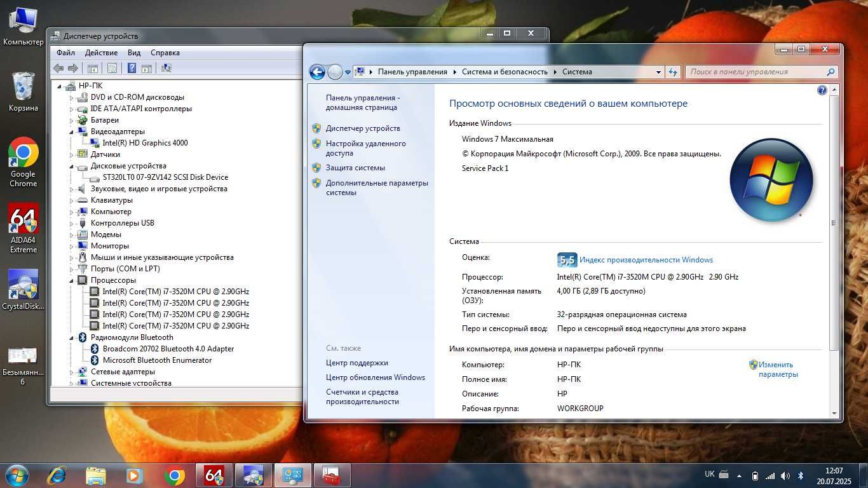Image resolution: width=868 pixels, height=488 pixels.
Task: Open Windows Media Player taskbar icon
Action: 134,475
